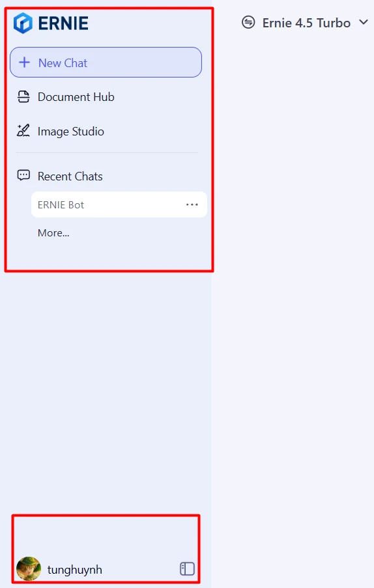Image resolution: width=374 pixels, height=588 pixels.
Task: Click the ERNIE wordmark text
Action: [63, 23]
